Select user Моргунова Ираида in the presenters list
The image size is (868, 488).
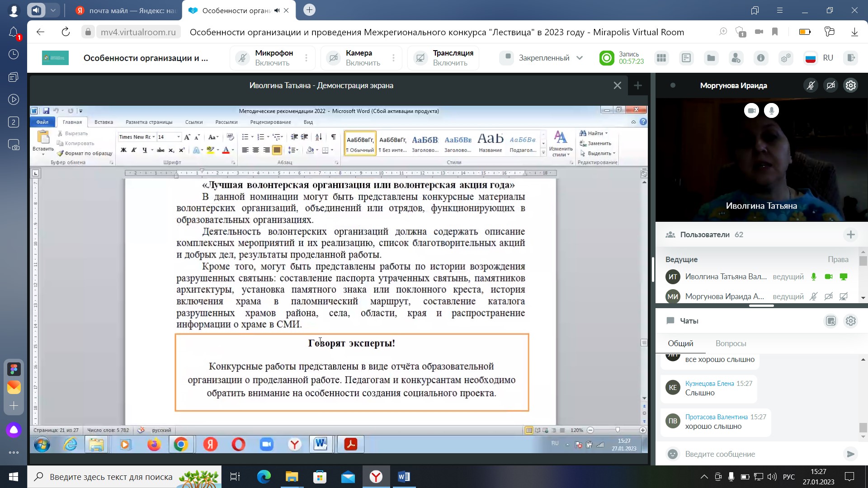[724, 296]
